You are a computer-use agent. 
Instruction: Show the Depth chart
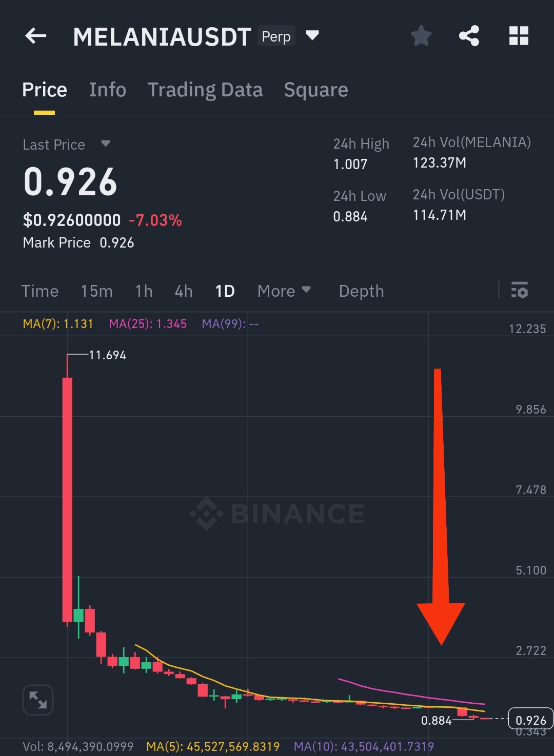pyautogui.click(x=361, y=291)
